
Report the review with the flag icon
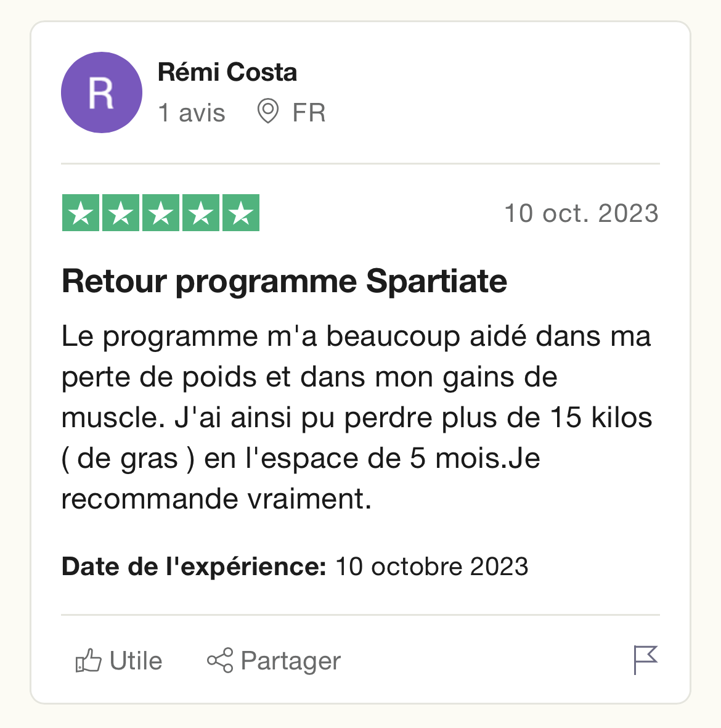point(646,660)
